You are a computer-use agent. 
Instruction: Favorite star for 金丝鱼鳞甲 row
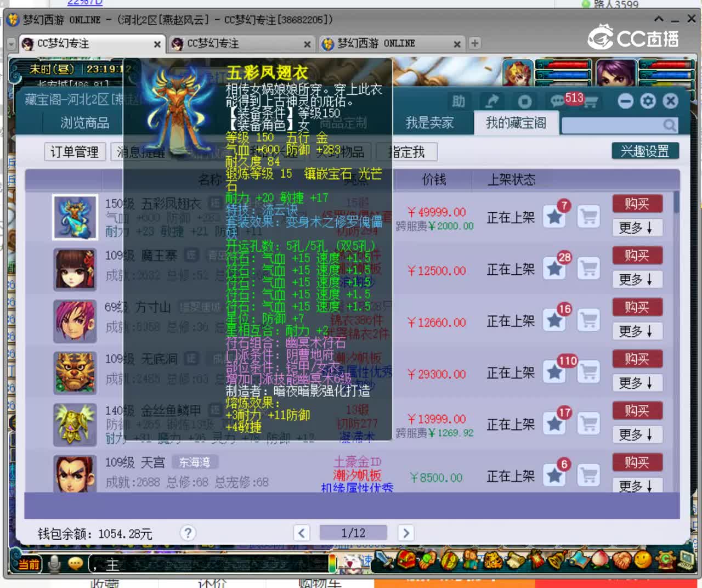[x=555, y=423]
